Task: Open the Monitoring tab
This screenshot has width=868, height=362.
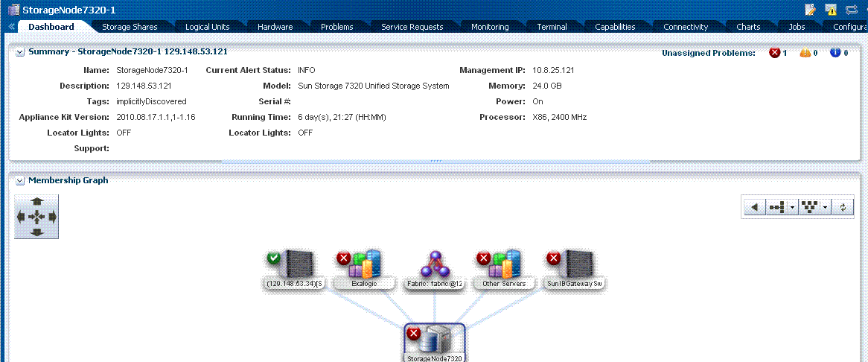Action: pyautogui.click(x=489, y=27)
